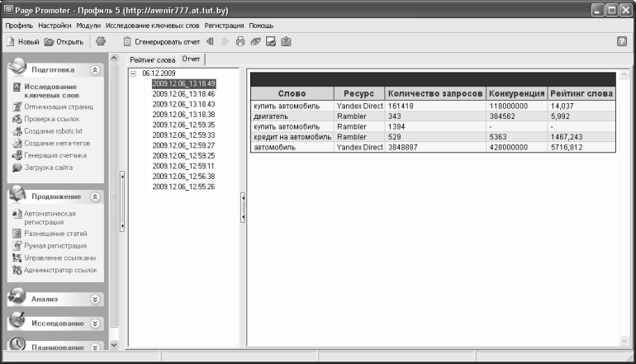
Task: Open Размещение статей link
Action: point(55,234)
